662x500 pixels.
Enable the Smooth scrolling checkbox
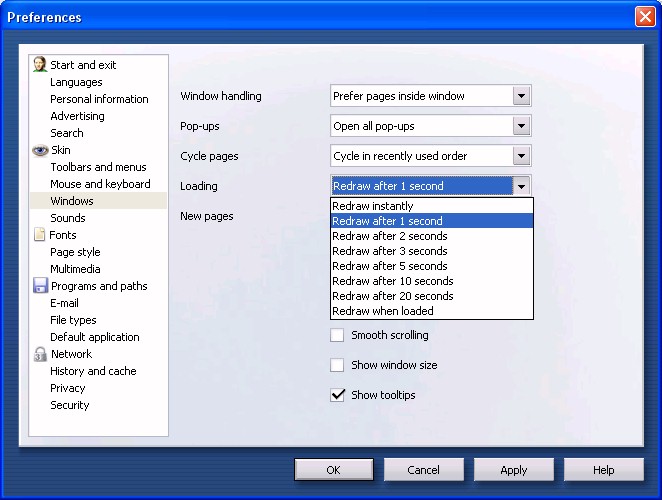click(x=338, y=336)
